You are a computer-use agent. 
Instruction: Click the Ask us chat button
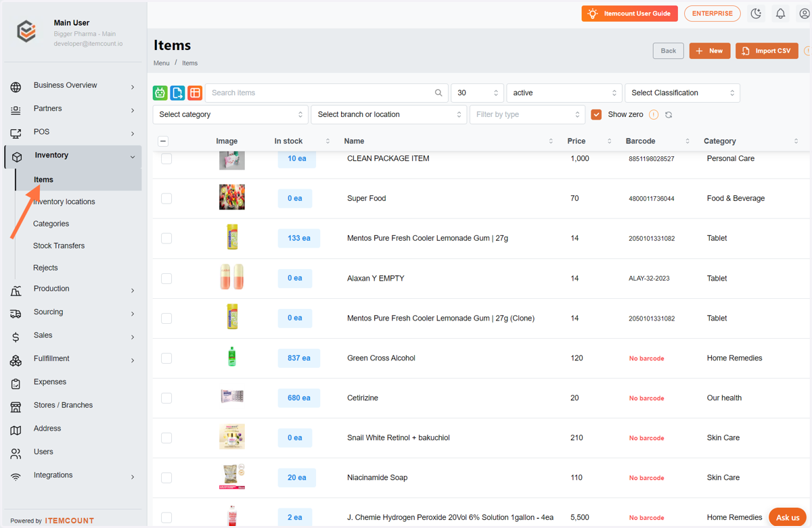pyautogui.click(x=788, y=517)
